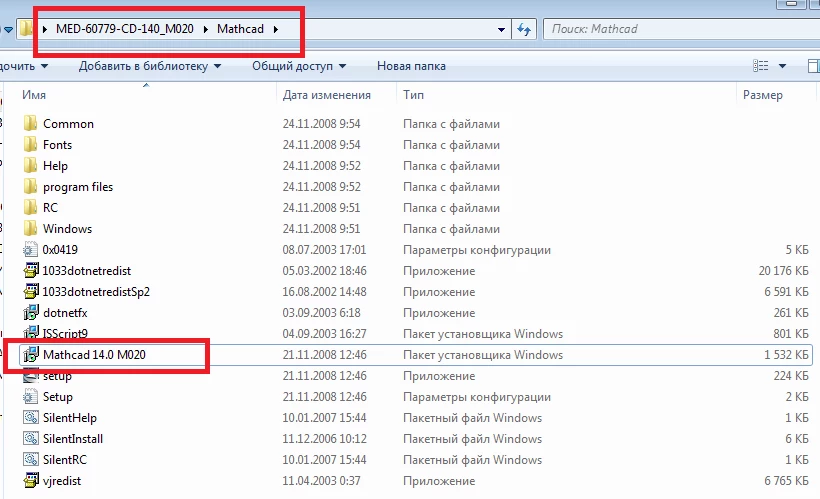820x499 pixels.
Task: Select the 'program files' folder name
Action: point(77,187)
